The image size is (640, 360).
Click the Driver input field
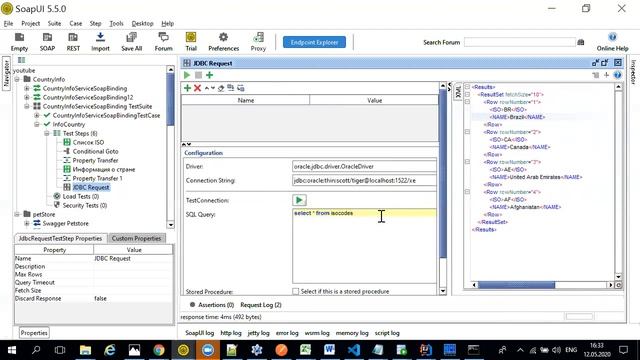click(x=364, y=166)
